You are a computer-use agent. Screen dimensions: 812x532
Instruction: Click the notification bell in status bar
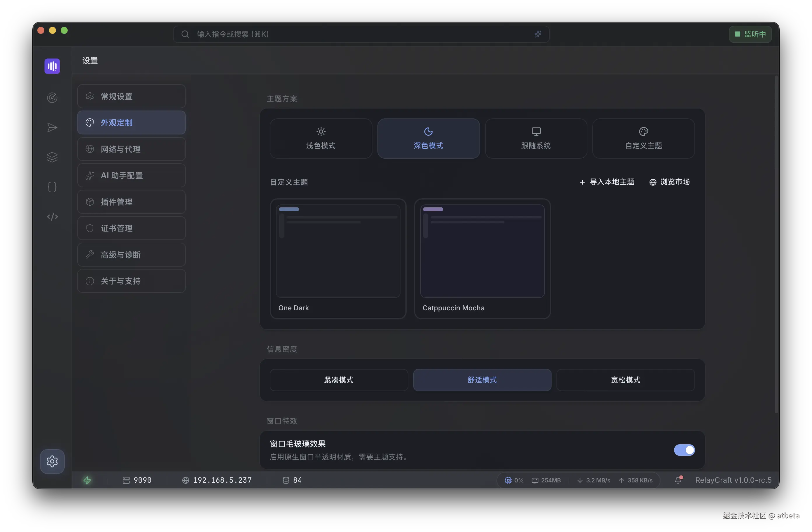point(678,480)
